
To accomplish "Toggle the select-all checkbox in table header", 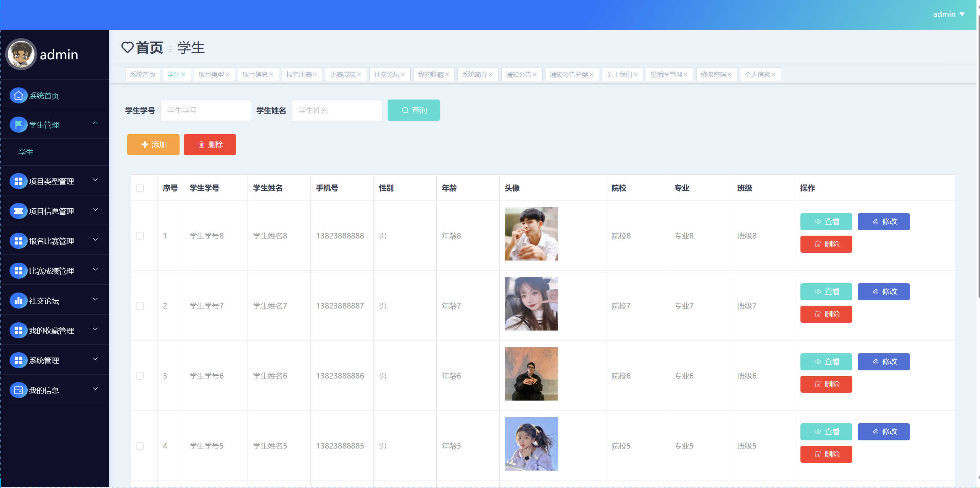I will 140,188.
